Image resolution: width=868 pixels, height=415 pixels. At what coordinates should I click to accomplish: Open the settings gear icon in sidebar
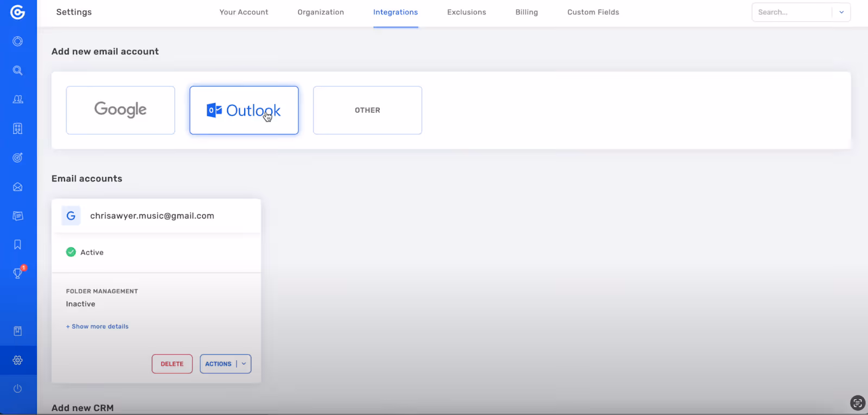point(18,360)
